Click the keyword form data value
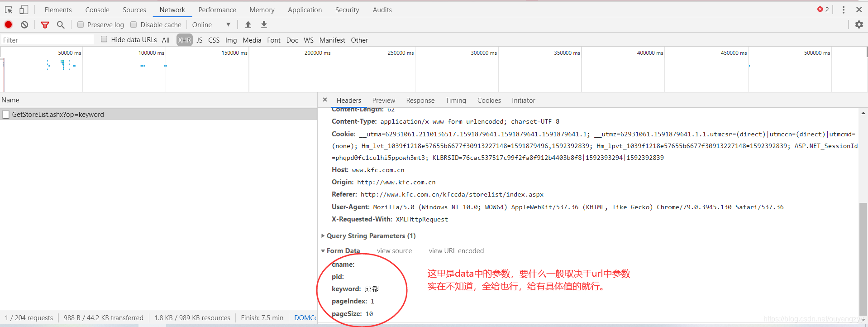 point(372,289)
